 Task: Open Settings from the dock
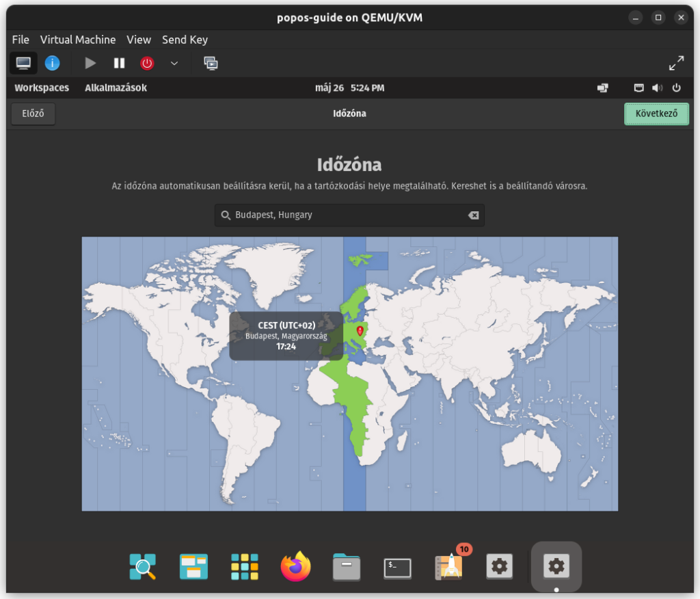click(x=499, y=566)
